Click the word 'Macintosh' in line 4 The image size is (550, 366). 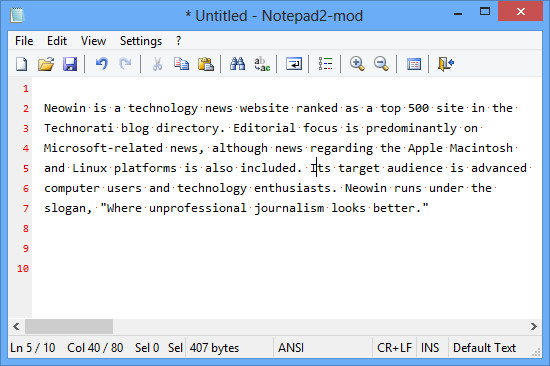click(x=481, y=148)
